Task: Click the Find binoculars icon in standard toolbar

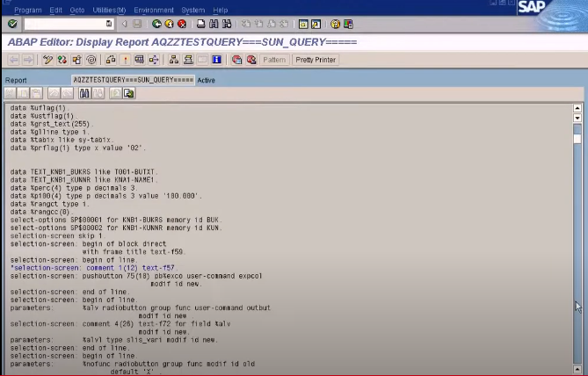Action: tap(214, 24)
